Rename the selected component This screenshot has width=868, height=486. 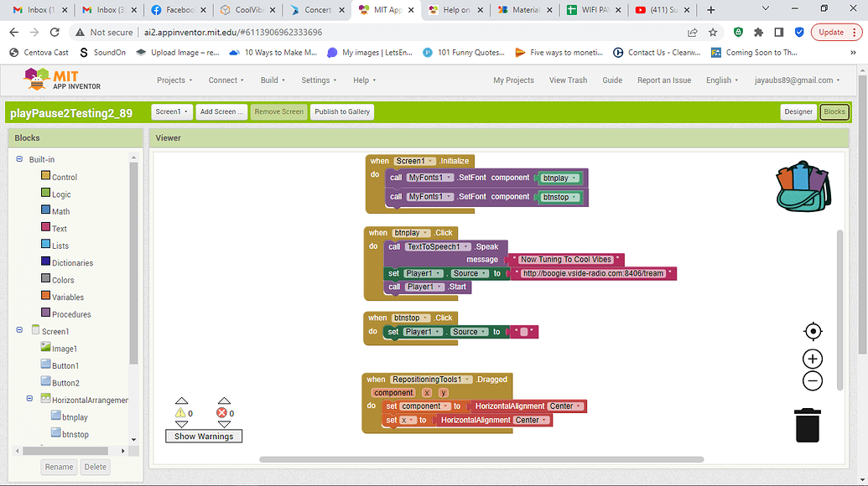click(x=58, y=467)
